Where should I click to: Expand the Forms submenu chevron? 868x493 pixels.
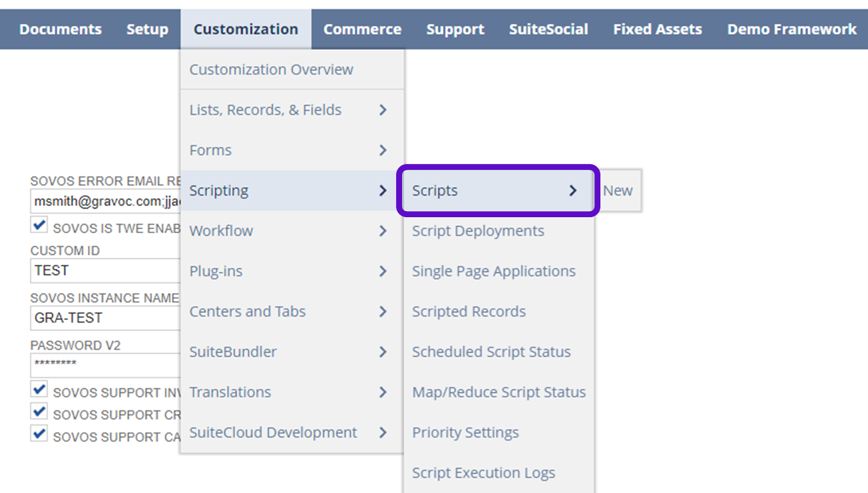point(383,151)
